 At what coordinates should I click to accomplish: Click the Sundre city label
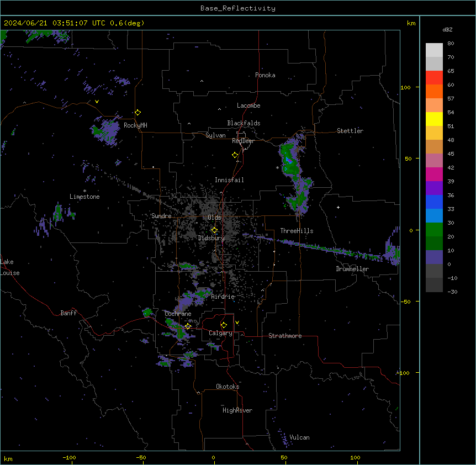pos(161,216)
